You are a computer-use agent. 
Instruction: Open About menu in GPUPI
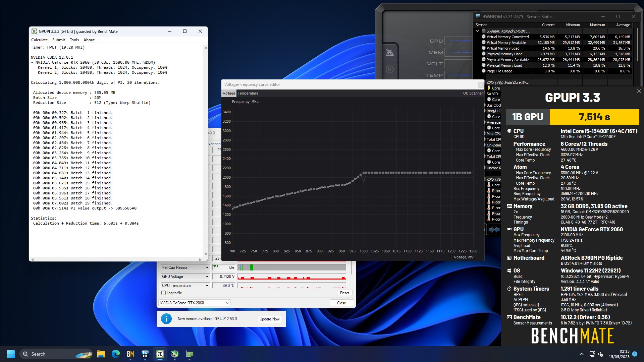click(x=89, y=40)
